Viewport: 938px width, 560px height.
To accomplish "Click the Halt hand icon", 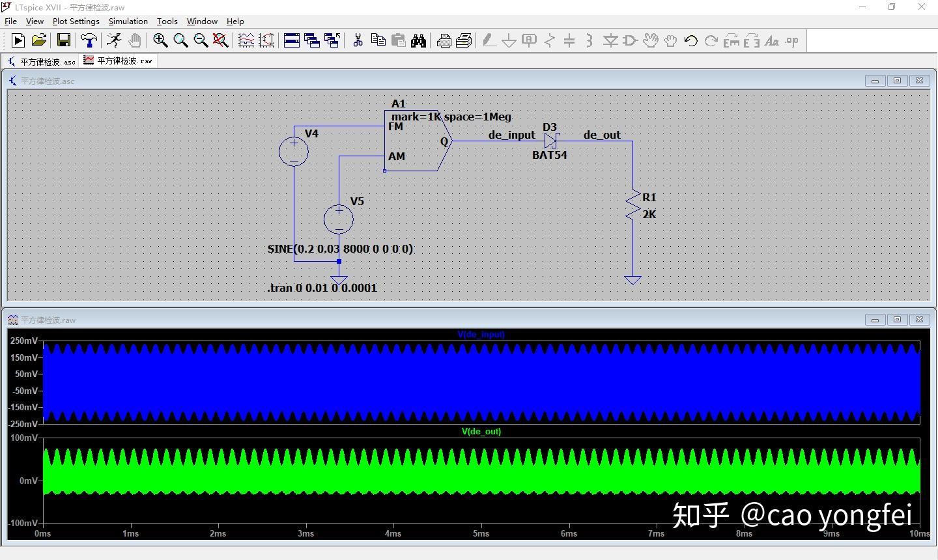I will point(134,40).
